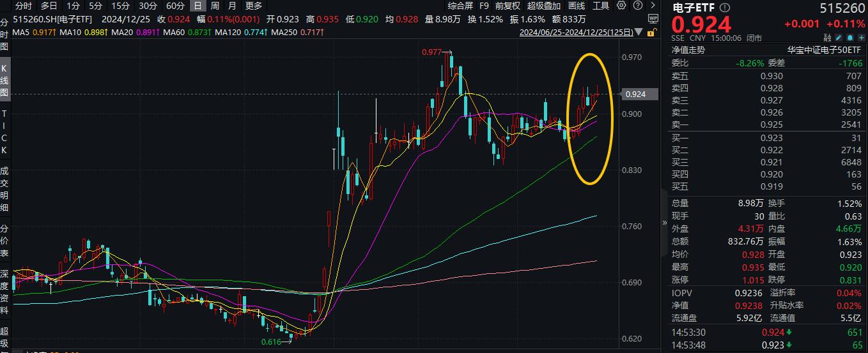Select the 30分 interval
This screenshot has height=353, width=868.
(x=148, y=6)
